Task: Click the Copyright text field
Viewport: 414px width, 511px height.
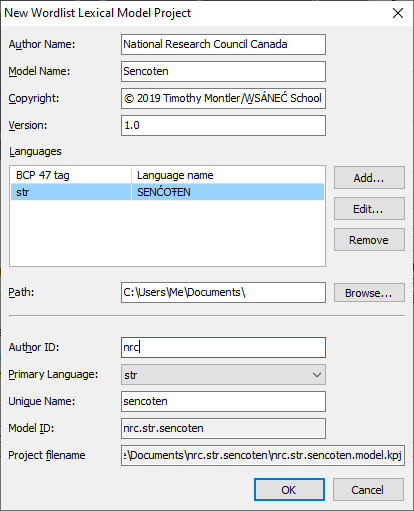Action: (223, 98)
